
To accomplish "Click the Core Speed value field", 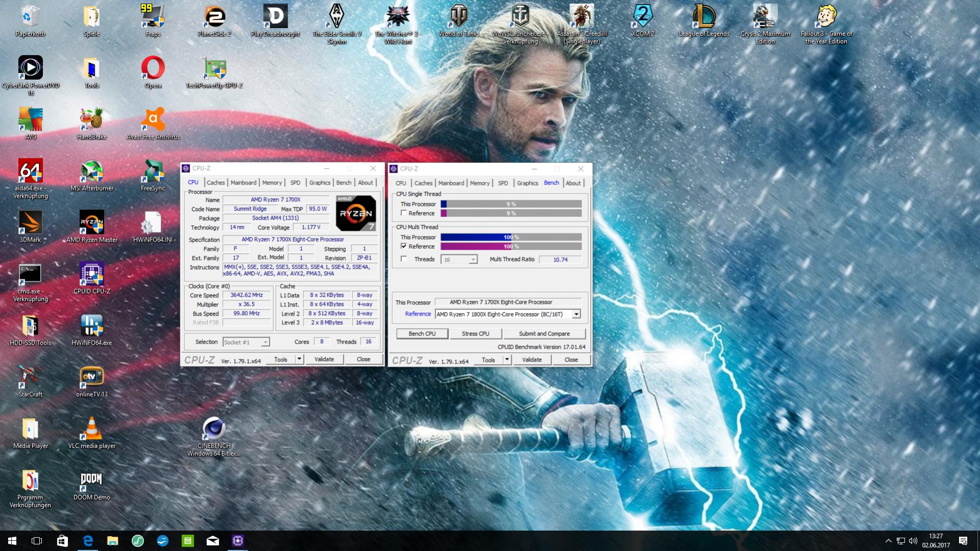I will click(x=247, y=295).
